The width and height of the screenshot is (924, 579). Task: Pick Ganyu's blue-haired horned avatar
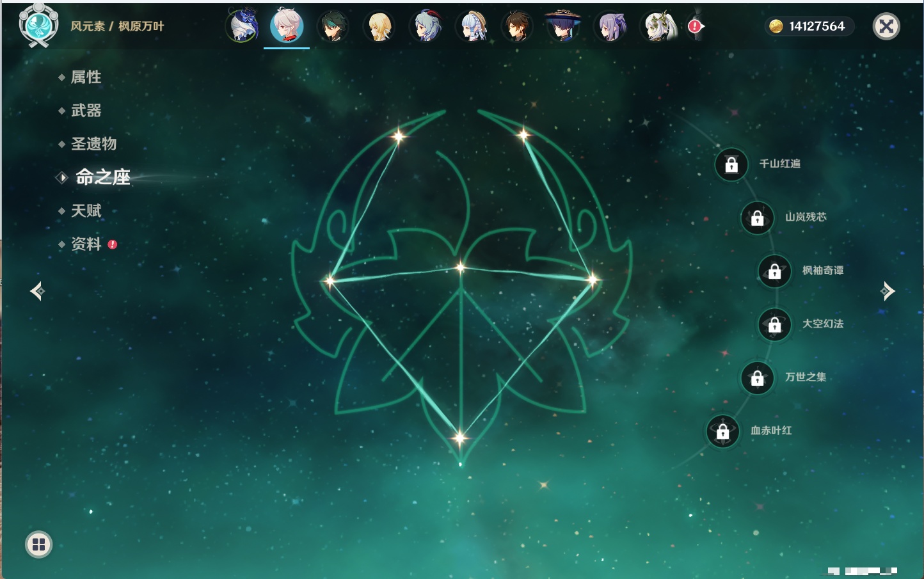426,26
